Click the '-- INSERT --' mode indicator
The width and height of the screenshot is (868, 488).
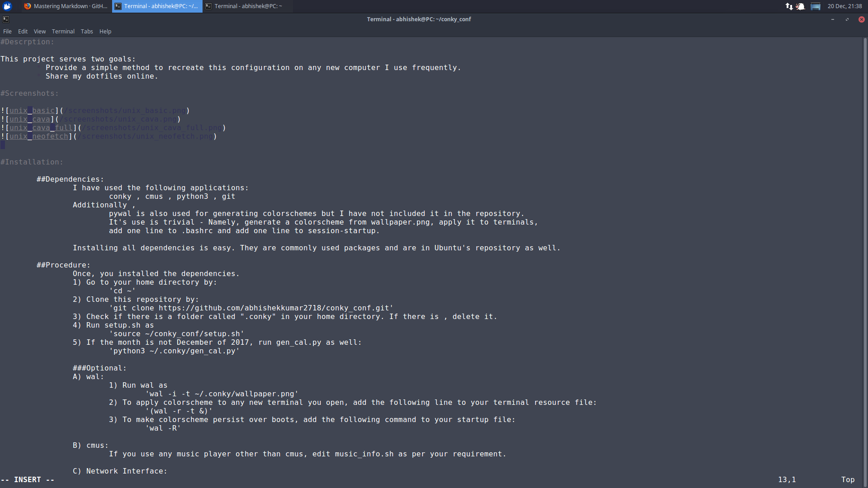tap(28, 480)
